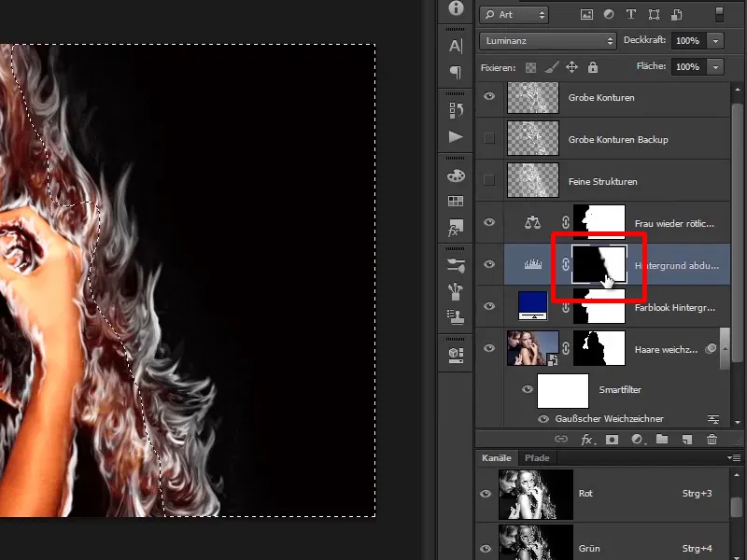Open the History panel icon
Viewport: 747px width, 560px height.
click(x=456, y=110)
